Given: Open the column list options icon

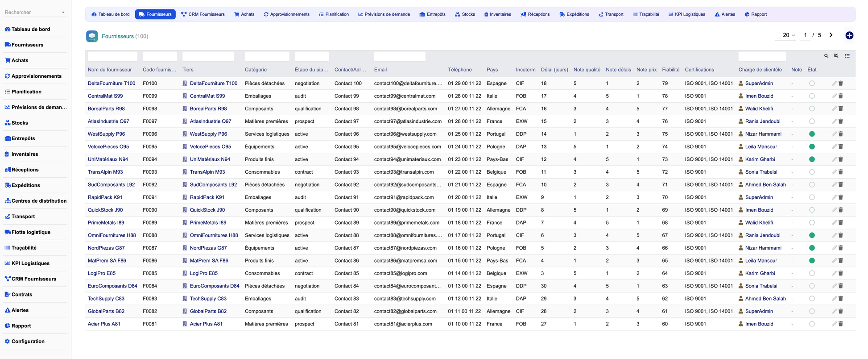Looking at the screenshot, I should 847,56.
